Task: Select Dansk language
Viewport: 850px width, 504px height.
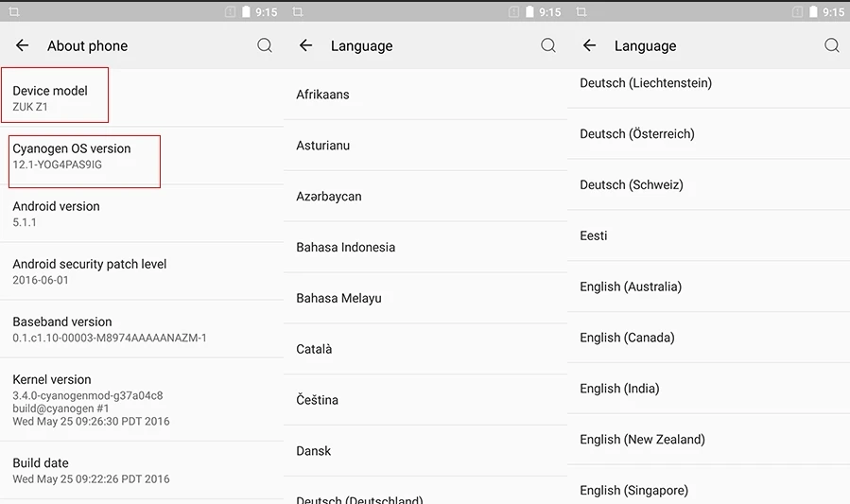Action: tap(425, 451)
